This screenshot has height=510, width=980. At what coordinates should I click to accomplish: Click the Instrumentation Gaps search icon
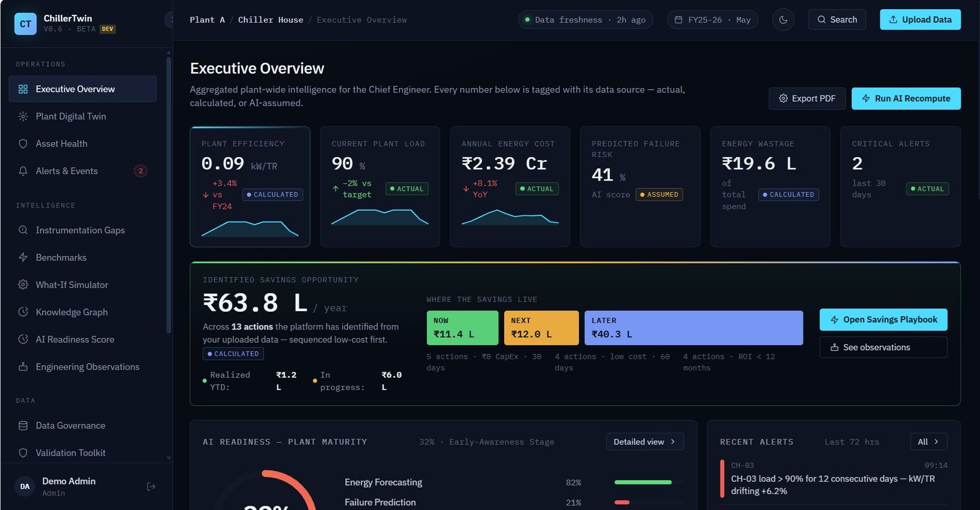coord(23,230)
